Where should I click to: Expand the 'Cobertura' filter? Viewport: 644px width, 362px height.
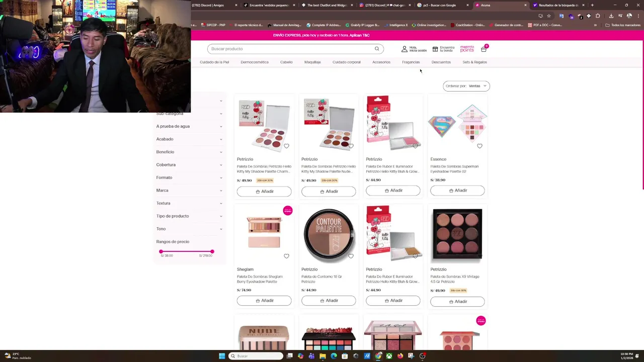click(x=189, y=165)
